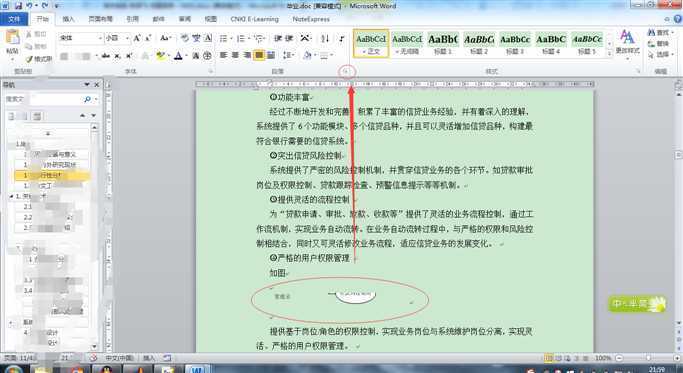The height and width of the screenshot is (373, 683).
Task: Redo the last undone action
Action: point(45,6)
